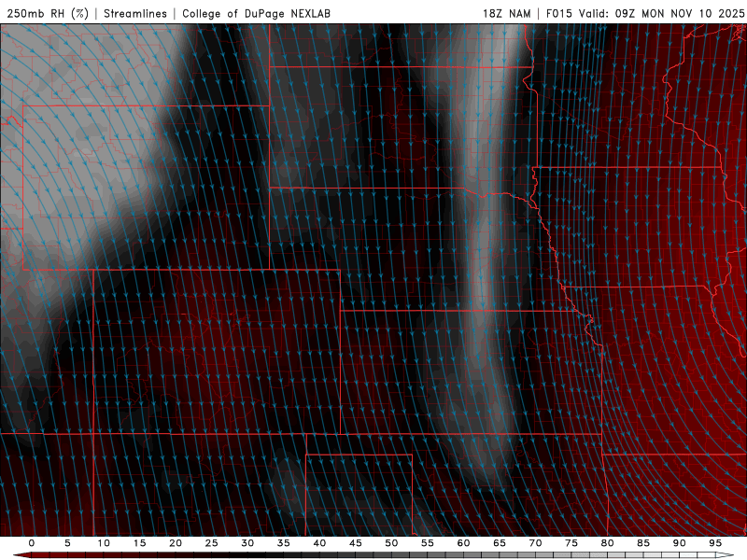Click the '20' label on color scale
Viewport: 747px width, 560px height.
176,543
